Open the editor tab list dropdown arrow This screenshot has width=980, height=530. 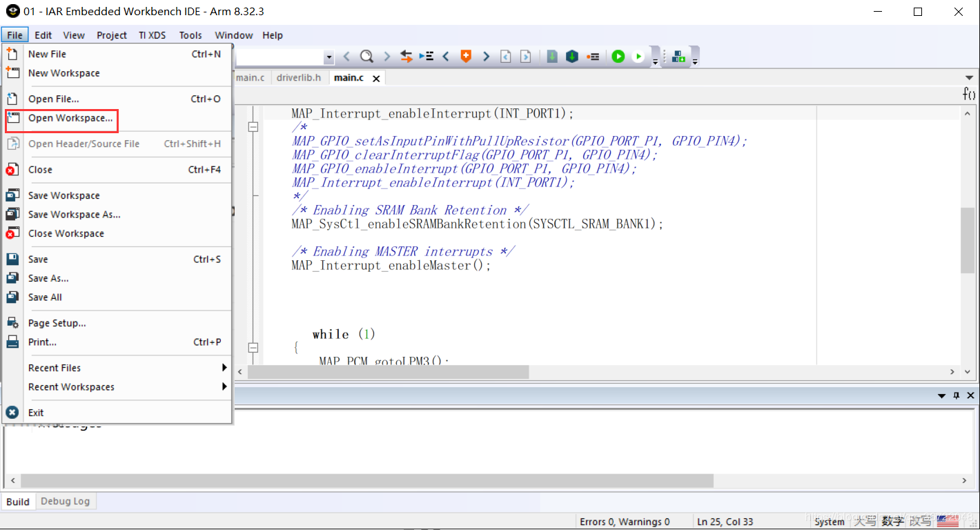point(970,78)
